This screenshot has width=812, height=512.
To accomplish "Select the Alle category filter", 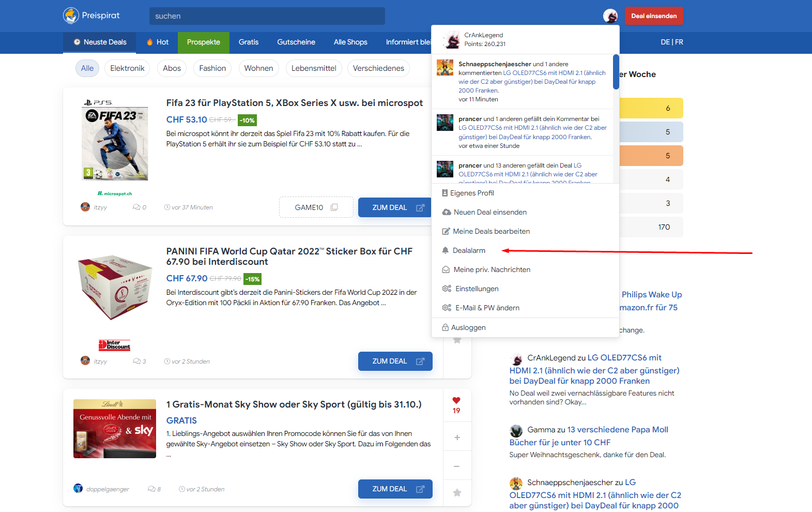I will coord(87,68).
